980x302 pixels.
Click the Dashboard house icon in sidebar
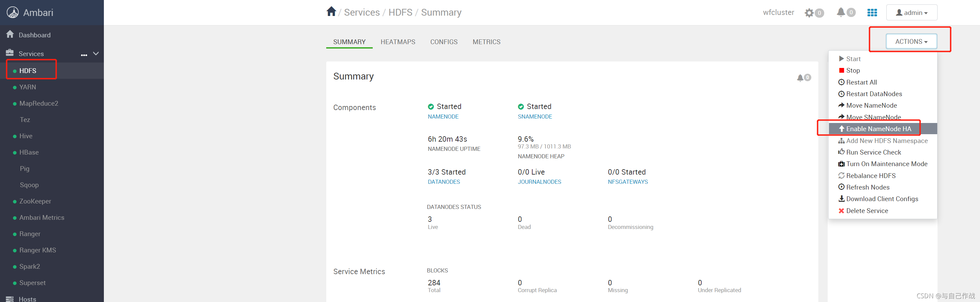pos(10,35)
